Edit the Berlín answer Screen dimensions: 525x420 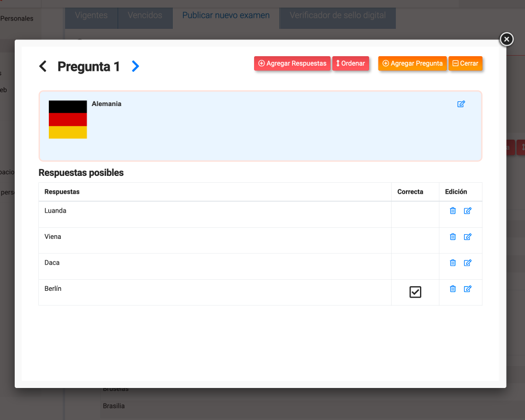point(467,289)
